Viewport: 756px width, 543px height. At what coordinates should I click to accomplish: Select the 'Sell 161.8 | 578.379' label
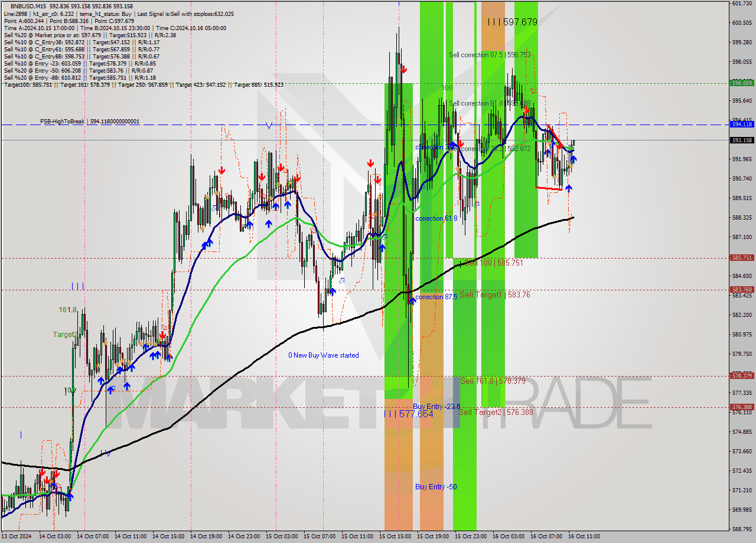click(493, 381)
